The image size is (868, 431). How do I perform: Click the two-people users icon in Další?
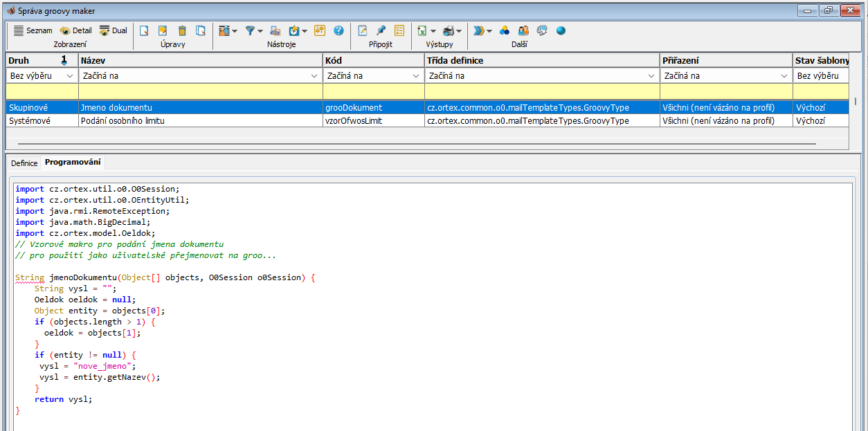[523, 30]
